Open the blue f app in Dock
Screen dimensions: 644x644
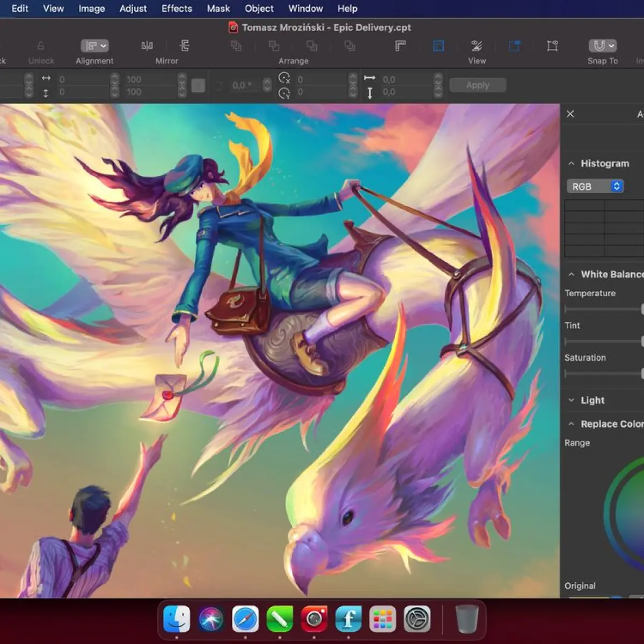pos(348,619)
